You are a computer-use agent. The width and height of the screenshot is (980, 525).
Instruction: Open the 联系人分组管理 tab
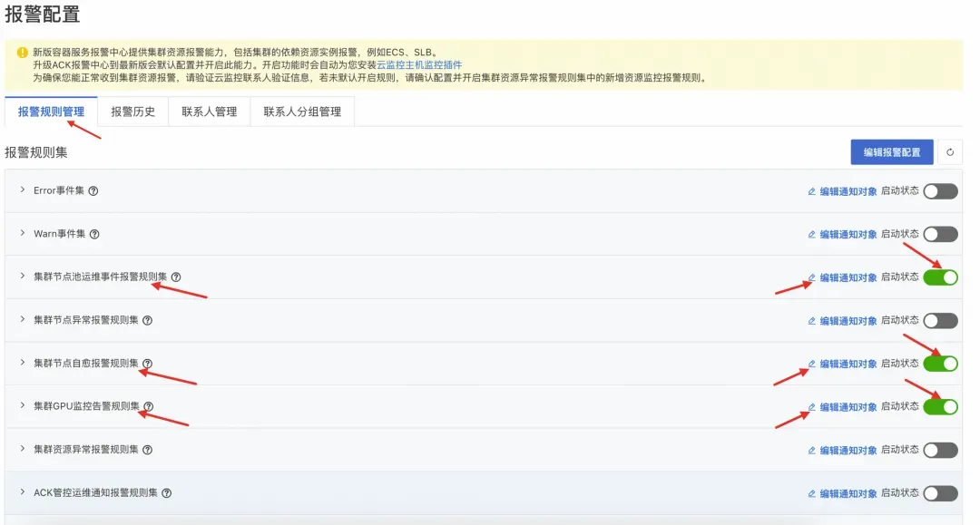(302, 112)
